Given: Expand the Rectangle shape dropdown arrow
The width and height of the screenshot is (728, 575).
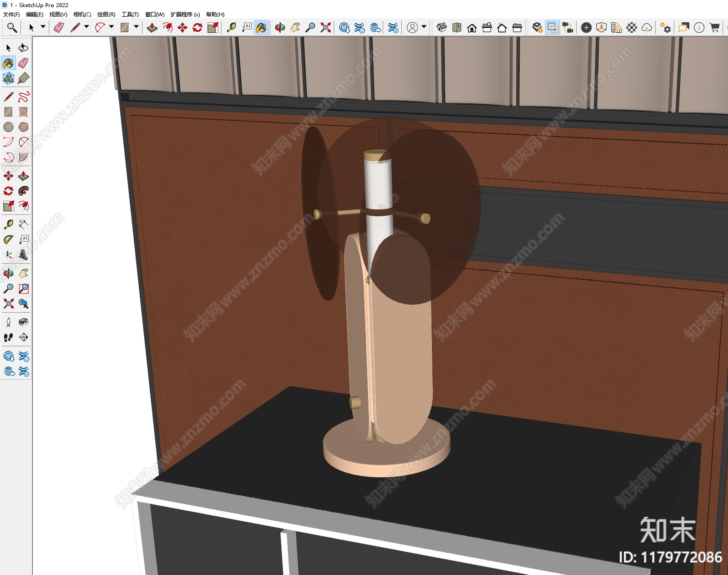Looking at the screenshot, I should [136, 27].
